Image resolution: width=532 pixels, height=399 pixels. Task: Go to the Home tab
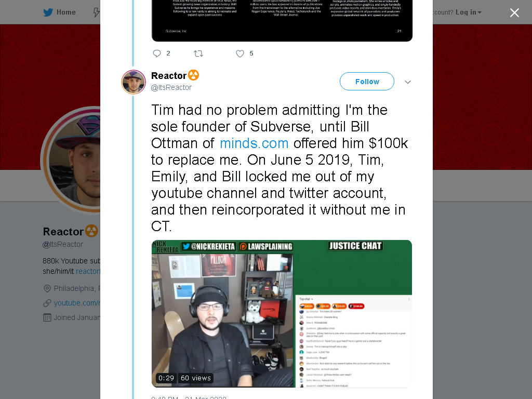pos(59,12)
